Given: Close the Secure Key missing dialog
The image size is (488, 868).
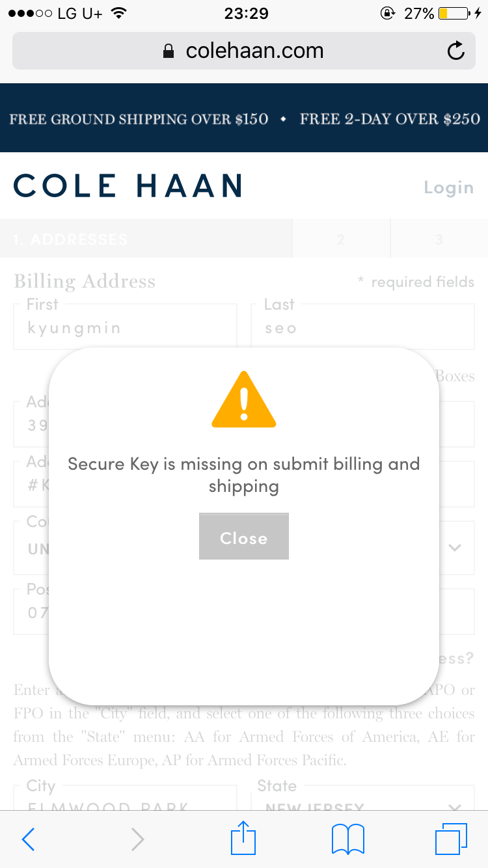Looking at the screenshot, I should [243, 537].
